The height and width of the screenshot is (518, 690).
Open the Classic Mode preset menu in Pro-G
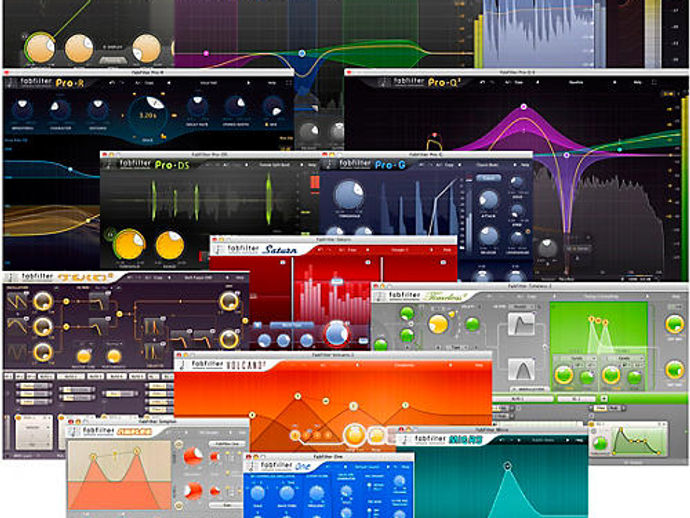pyautogui.click(x=487, y=165)
